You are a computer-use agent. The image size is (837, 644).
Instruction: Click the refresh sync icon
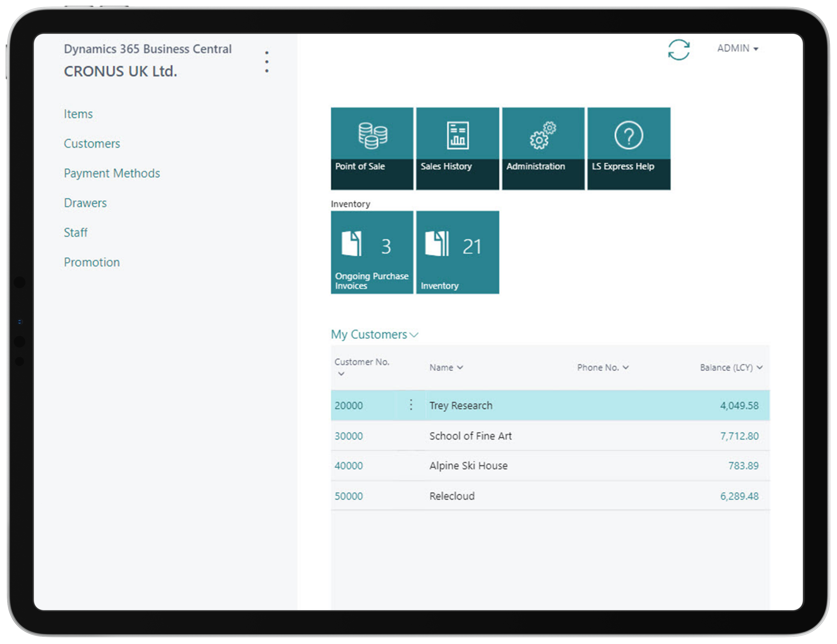click(678, 50)
